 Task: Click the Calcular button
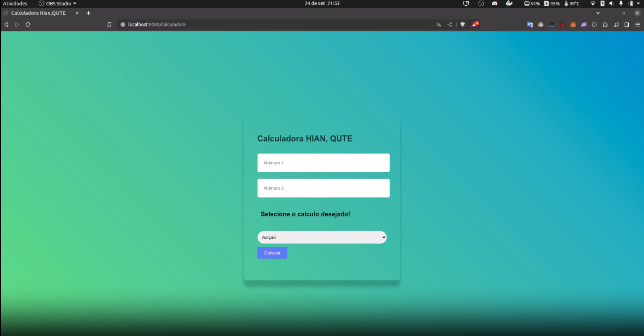pos(272,253)
